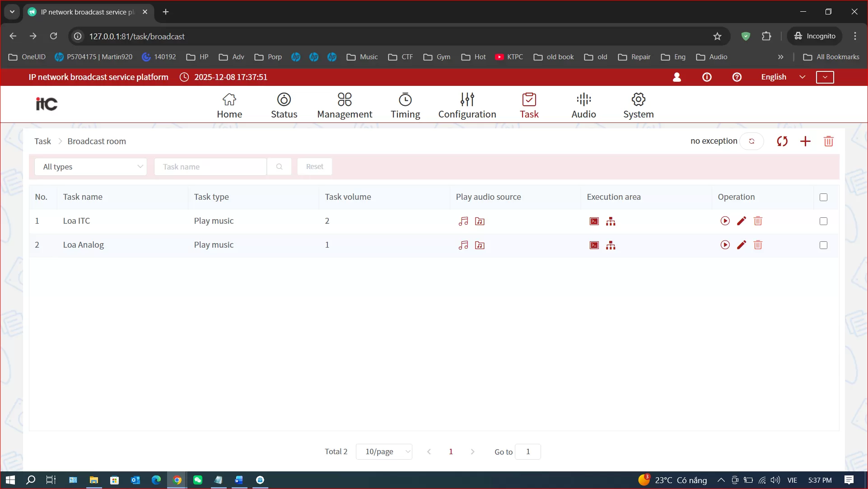Screen dimensions: 868x489
Task: Open the 10/page size dropdown
Action: coord(384,451)
